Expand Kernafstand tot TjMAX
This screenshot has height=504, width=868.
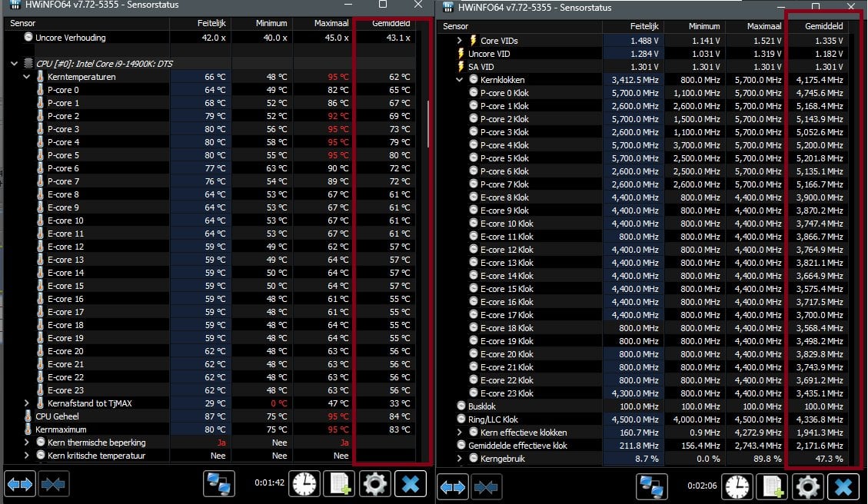(x=26, y=403)
